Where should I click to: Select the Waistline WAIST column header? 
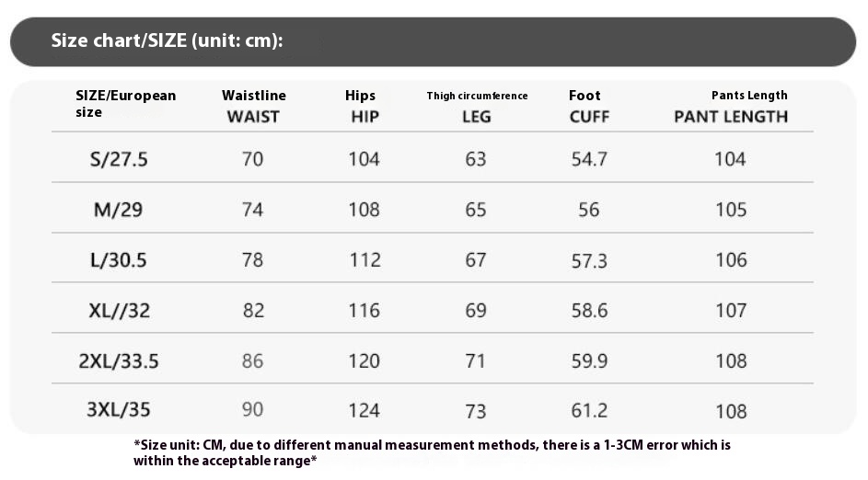click(253, 106)
